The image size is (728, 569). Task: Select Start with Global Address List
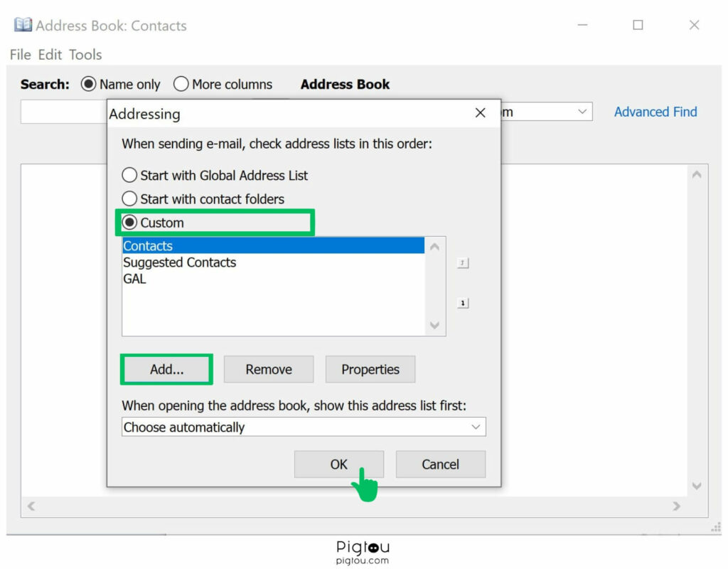point(215,175)
